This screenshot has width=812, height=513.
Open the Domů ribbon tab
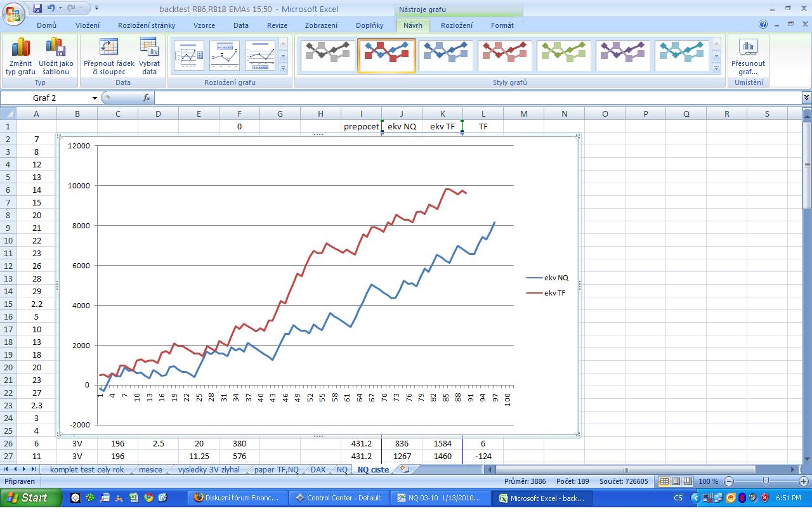click(46, 25)
